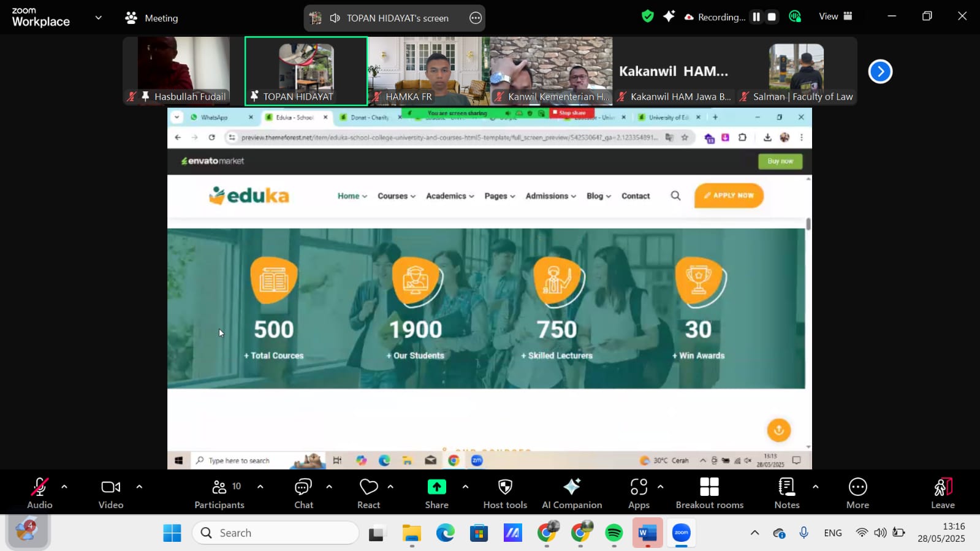Open Host tools shield icon

click(505, 487)
